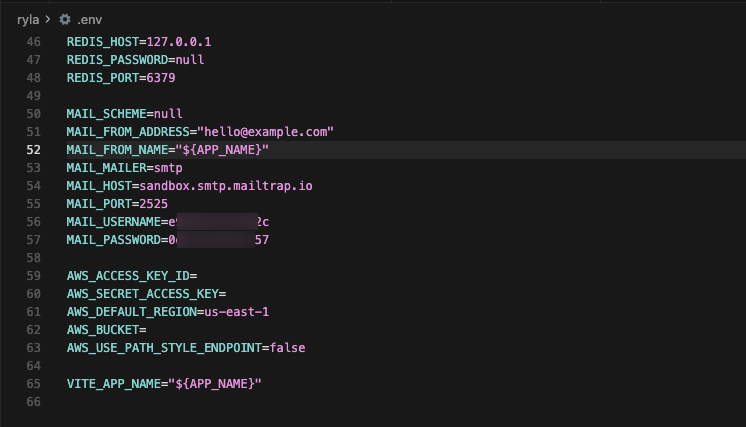Click line number 64 in gutter
The height and width of the screenshot is (427, 746).
pos(33,366)
